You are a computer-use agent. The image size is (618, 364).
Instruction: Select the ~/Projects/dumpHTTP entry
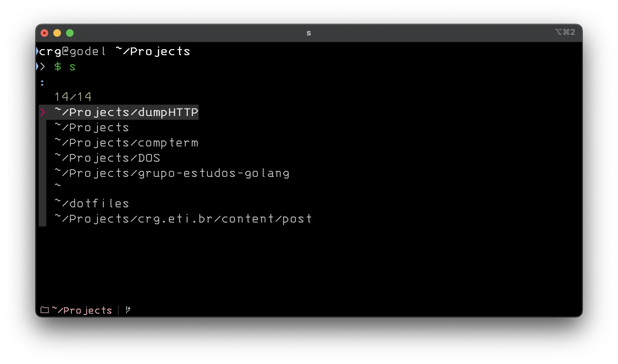coord(126,112)
